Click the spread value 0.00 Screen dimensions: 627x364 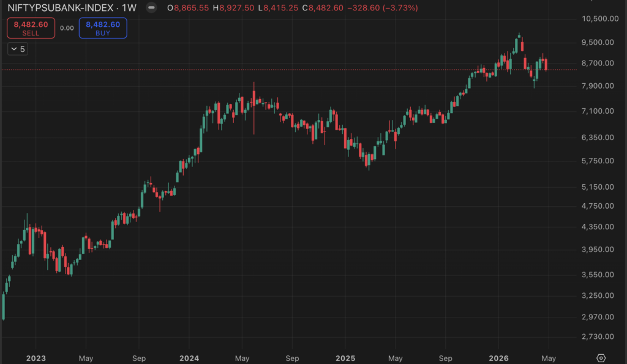(67, 28)
